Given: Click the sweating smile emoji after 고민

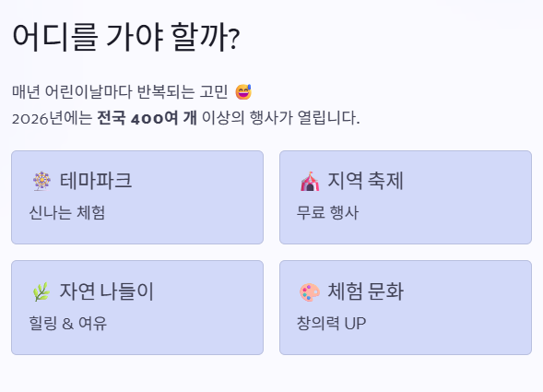Looking at the screenshot, I should click(x=243, y=92).
